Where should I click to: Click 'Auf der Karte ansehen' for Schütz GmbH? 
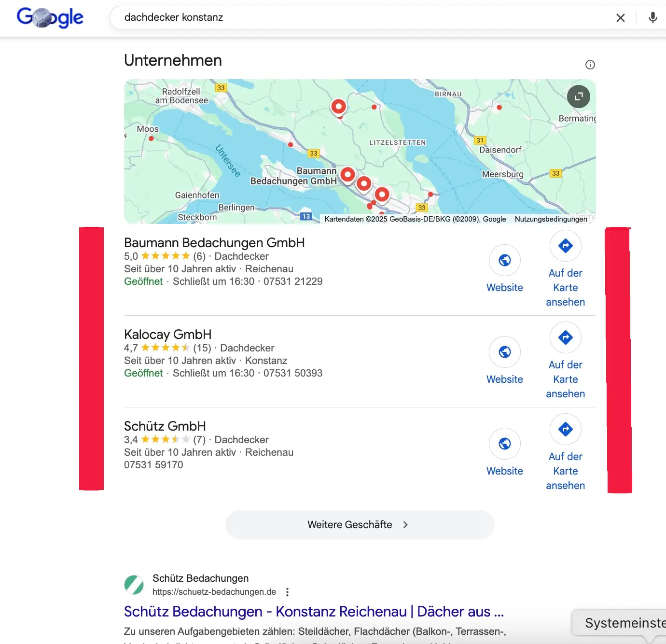pyautogui.click(x=566, y=471)
